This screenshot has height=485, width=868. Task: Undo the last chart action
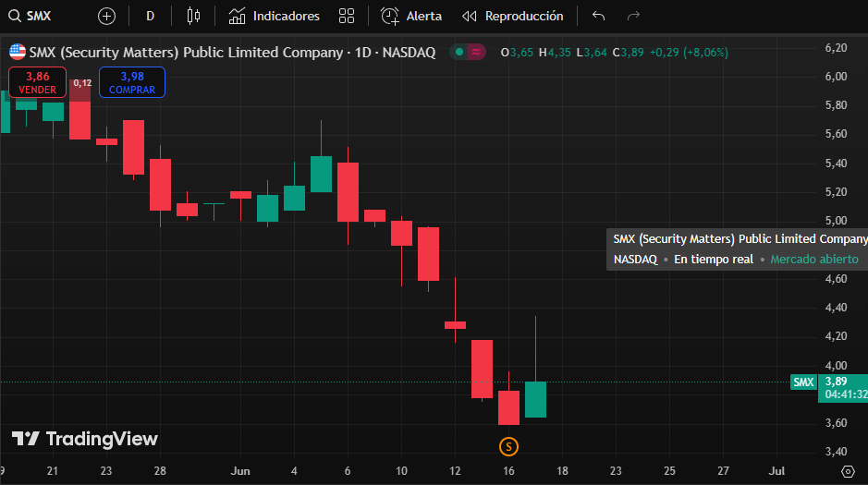click(x=598, y=16)
